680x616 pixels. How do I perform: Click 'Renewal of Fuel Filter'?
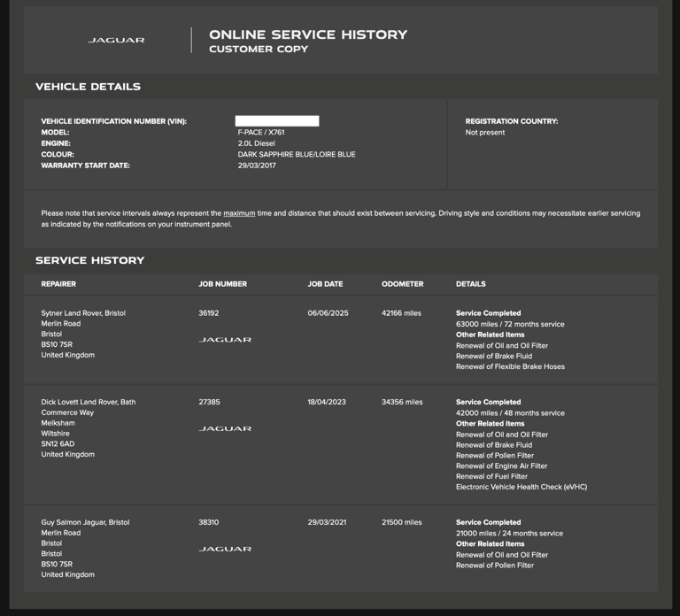click(491, 476)
